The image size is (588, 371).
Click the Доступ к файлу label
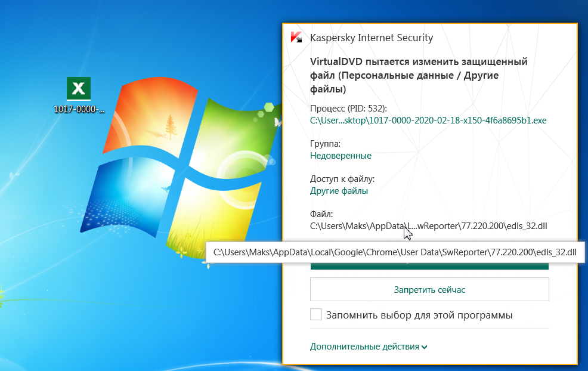[342, 179]
